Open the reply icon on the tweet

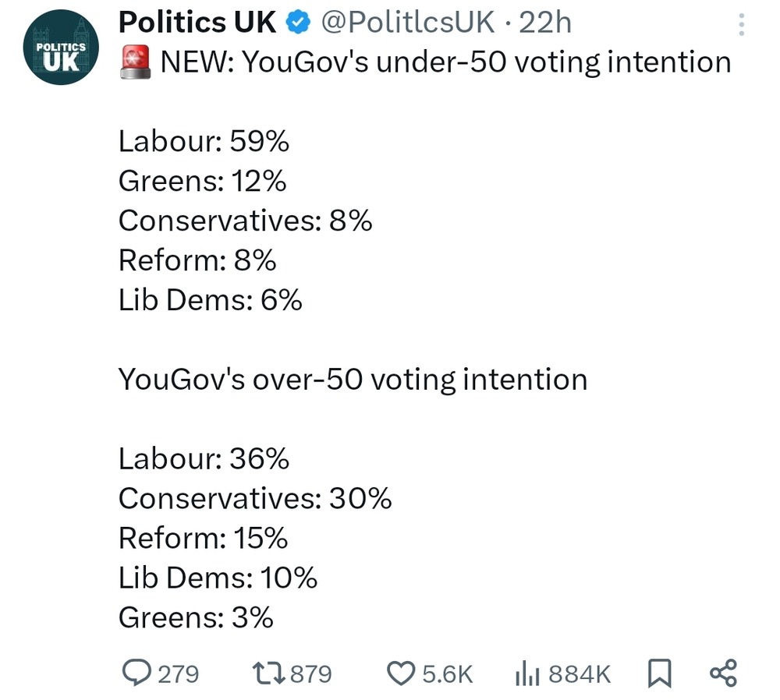pos(138,673)
